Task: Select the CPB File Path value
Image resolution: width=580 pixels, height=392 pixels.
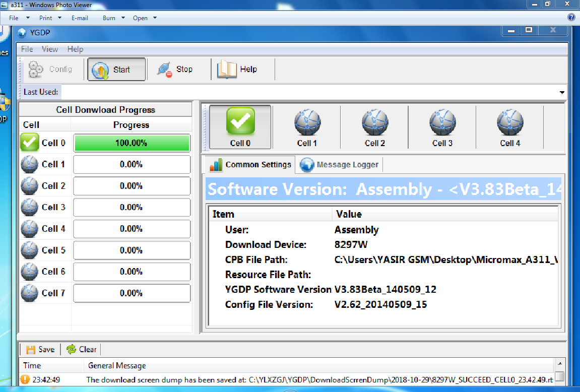Action: pos(446,259)
